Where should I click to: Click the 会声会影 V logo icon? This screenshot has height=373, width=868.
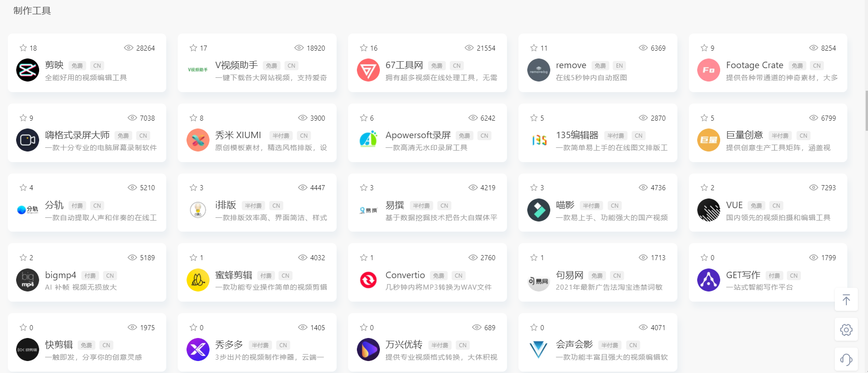tap(539, 350)
